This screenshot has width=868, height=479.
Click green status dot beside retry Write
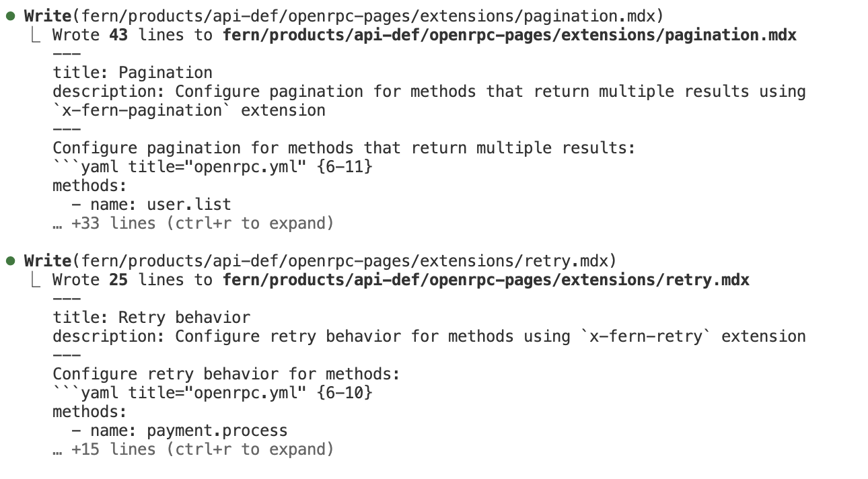point(10,260)
